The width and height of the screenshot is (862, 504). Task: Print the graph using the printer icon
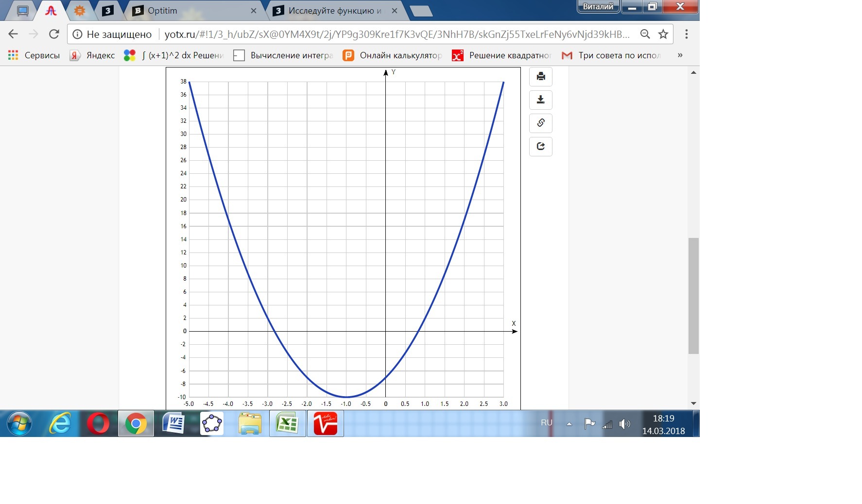point(541,77)
